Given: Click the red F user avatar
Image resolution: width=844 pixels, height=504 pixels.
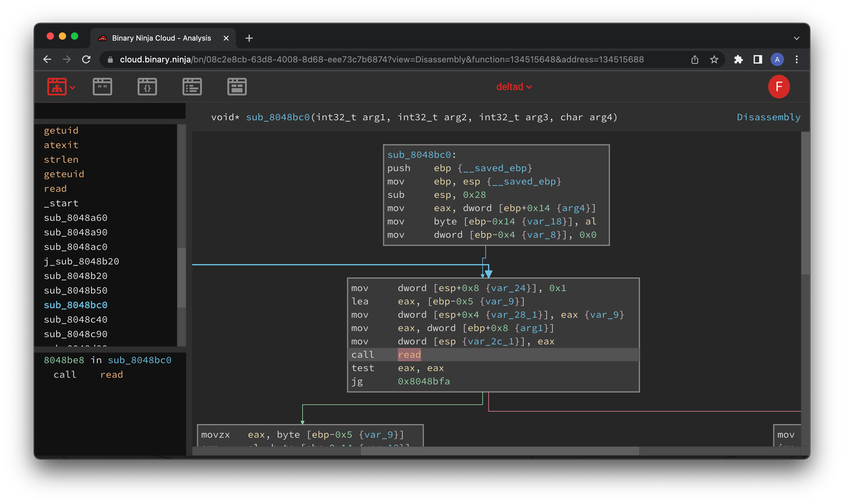Looking at the screenshot, I should (779, 87).
